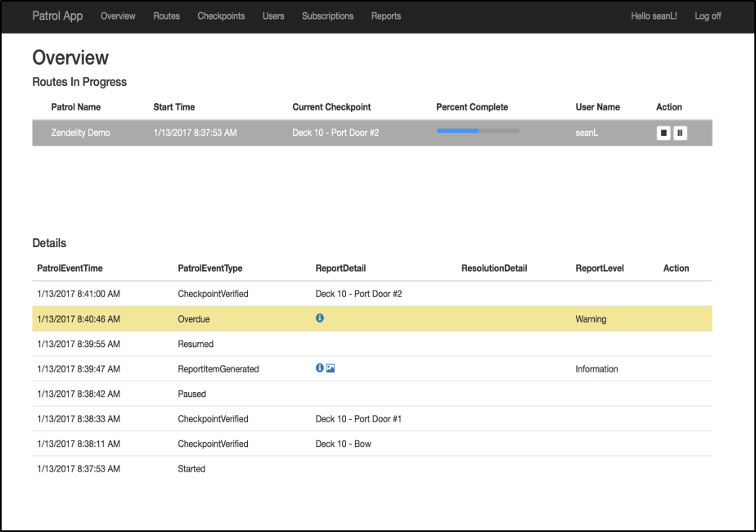The width and height of the screenshot is (756, 532).
Task: Go to the Routes page
Action: click(166, 16)
